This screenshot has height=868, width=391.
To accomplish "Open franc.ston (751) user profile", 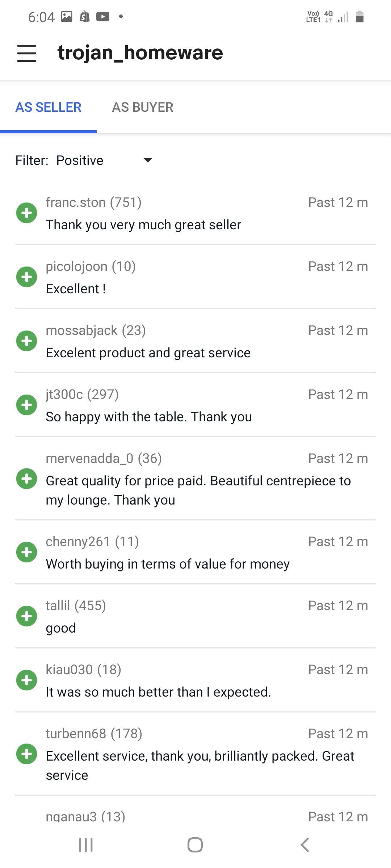I will 93,203.
